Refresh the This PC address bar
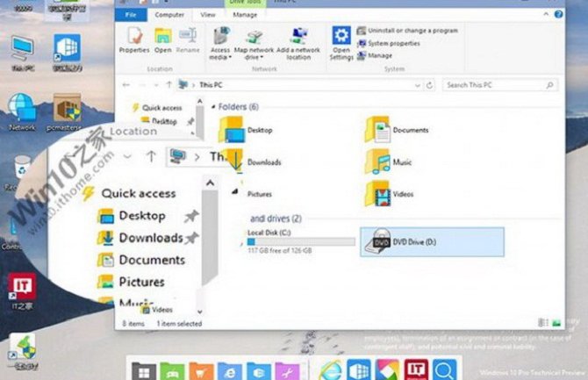This screenshot has height=380, width=588. tap(429, 85)
